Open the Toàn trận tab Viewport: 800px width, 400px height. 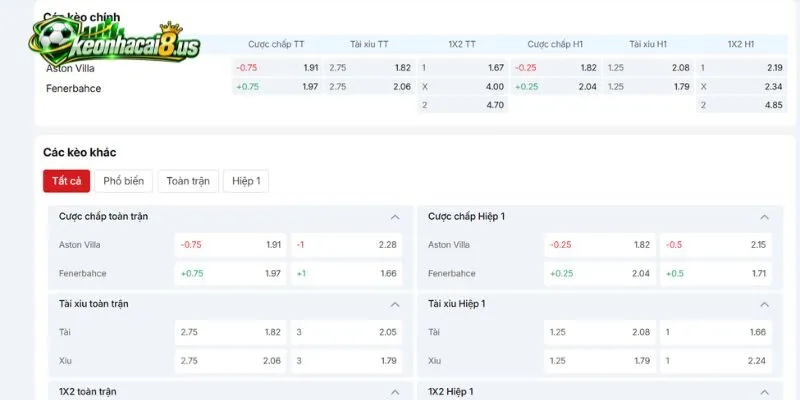[x=188, y=181]
